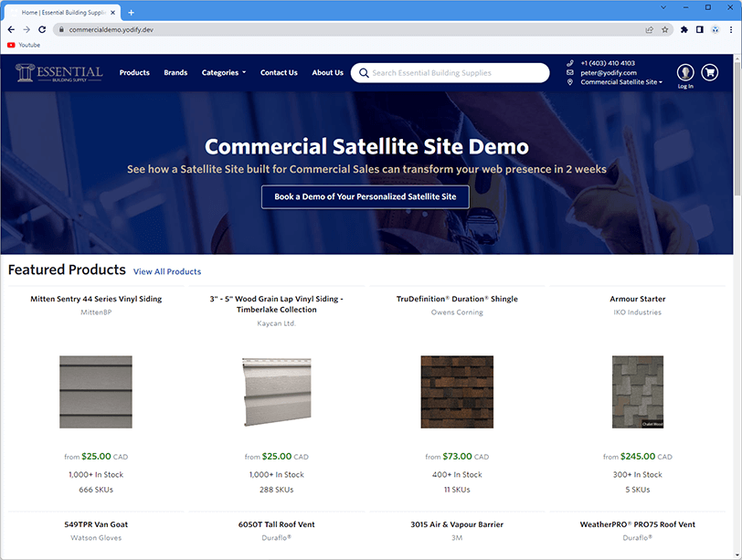Viewport: 742px width, 560px height.
Task: Click the Timberlake lap siding thumbnail
Action: coord(277,392)
